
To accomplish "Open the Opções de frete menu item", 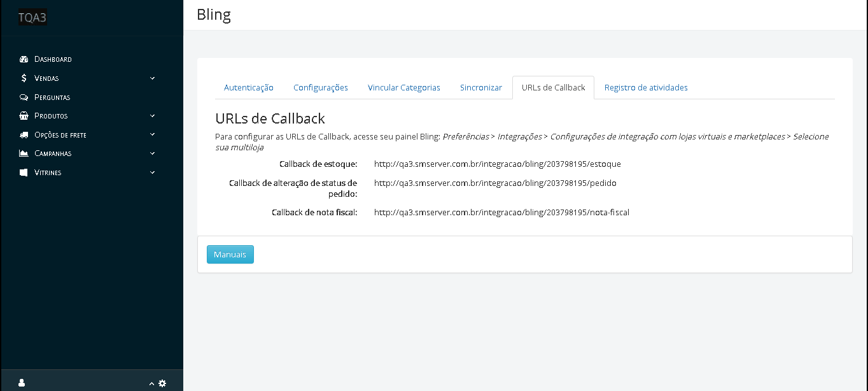I will 60,135.
